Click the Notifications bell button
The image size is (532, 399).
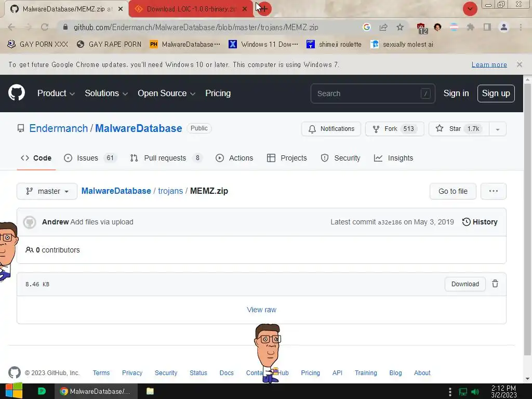tap(331, 129)
